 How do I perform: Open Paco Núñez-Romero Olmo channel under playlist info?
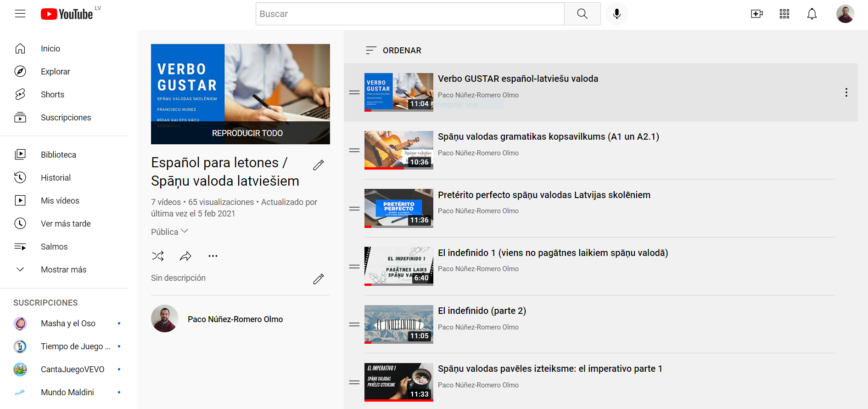click(235, 319)
